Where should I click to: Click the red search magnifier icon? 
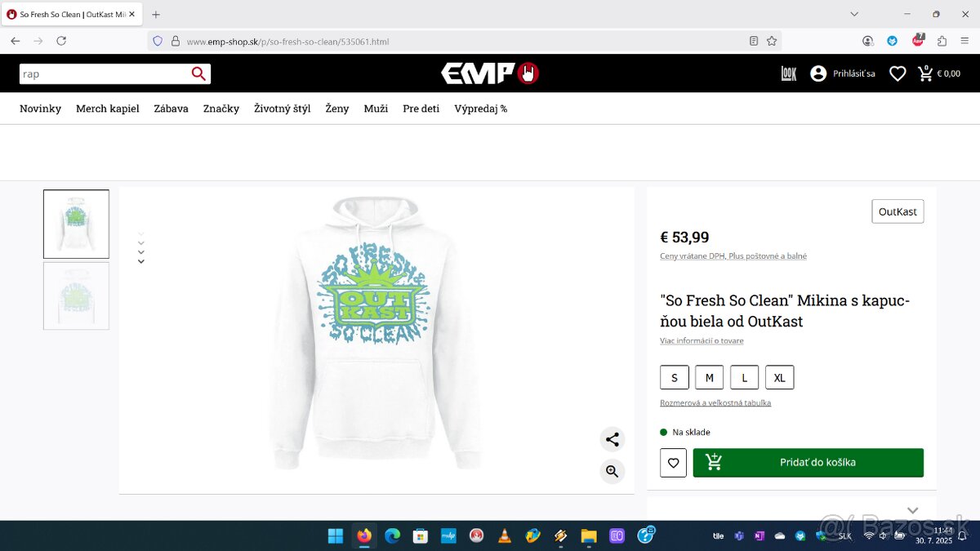point(198,73)
